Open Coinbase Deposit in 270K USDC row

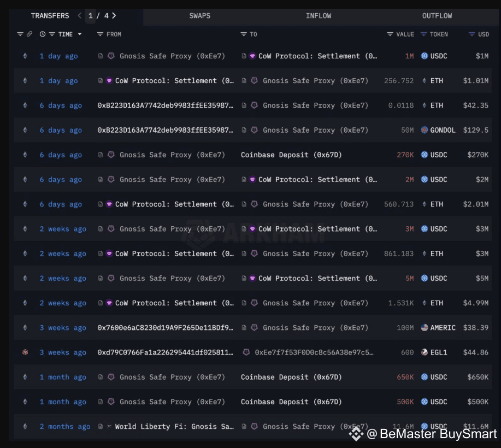[291, 155]
